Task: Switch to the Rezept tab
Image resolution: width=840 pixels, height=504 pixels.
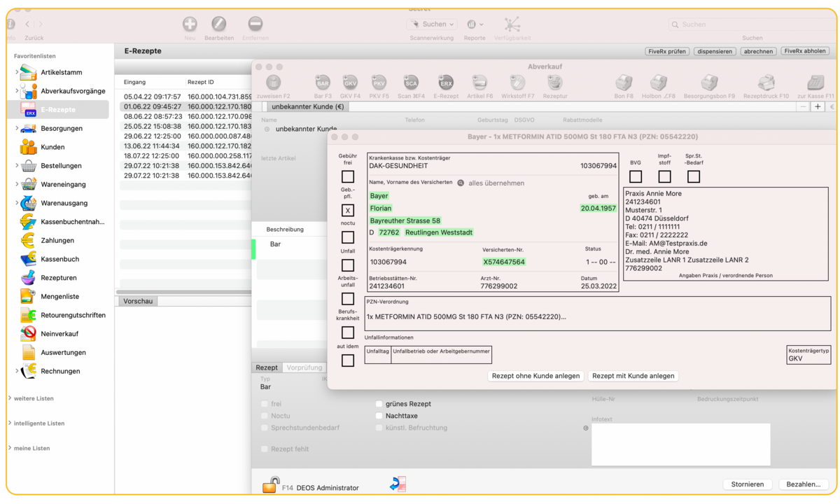Action: (x=267, y=367)
